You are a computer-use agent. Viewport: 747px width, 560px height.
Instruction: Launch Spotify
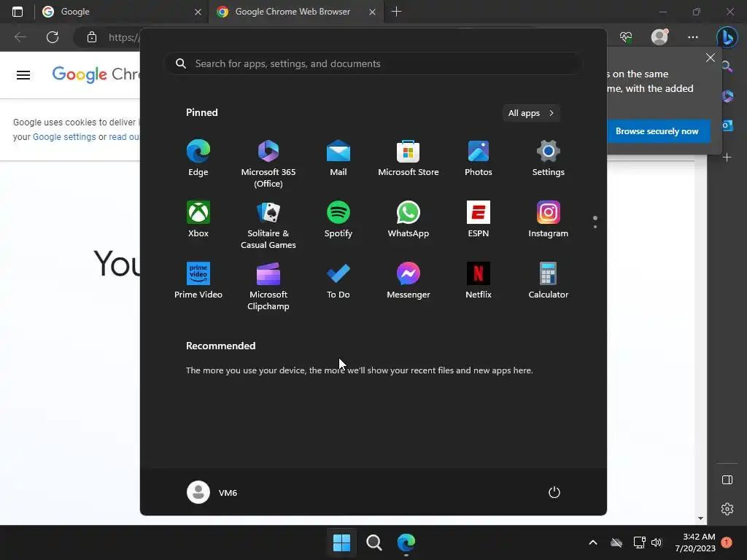coord(338,219)
